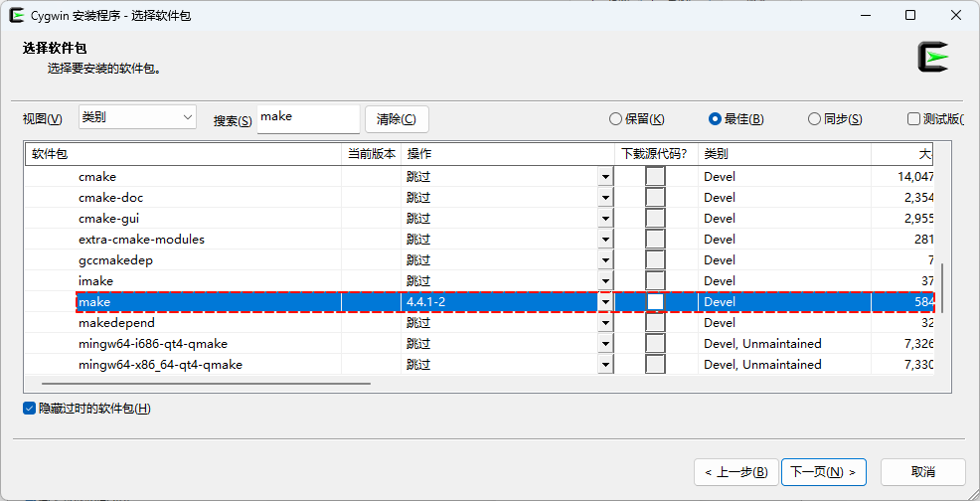
Task: Sort by the 软件包 column header
Action: click(x=183, y=154)
